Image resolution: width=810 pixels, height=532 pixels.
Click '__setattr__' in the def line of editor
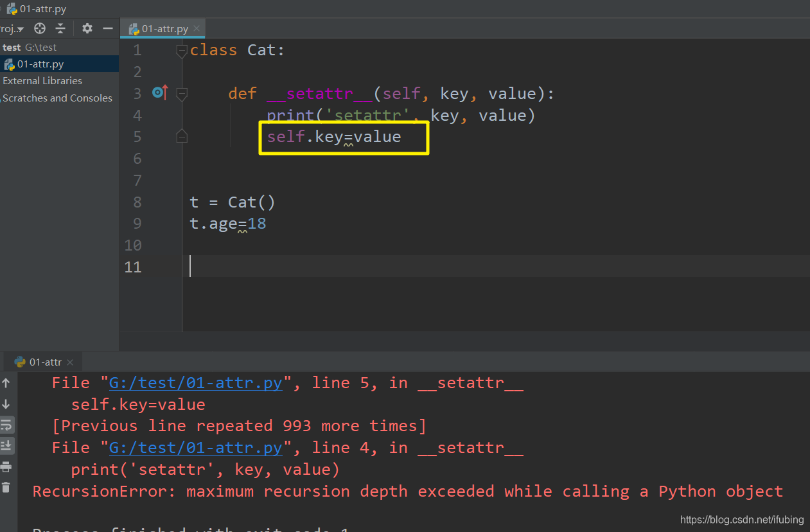tap(319, 94)
